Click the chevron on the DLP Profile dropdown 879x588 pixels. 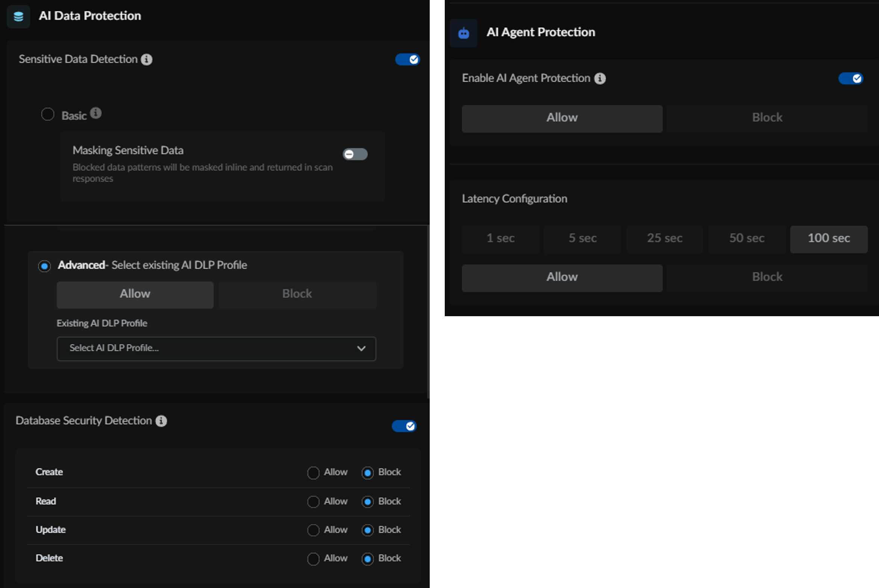[x=361, y=349]
